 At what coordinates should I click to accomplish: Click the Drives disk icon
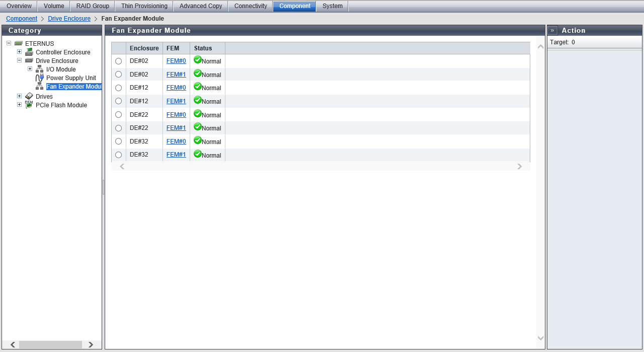pyautogui.click(x=29, y=97)
